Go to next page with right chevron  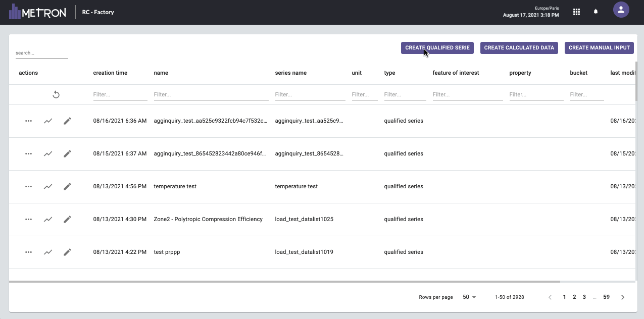(x=623, y=297)
